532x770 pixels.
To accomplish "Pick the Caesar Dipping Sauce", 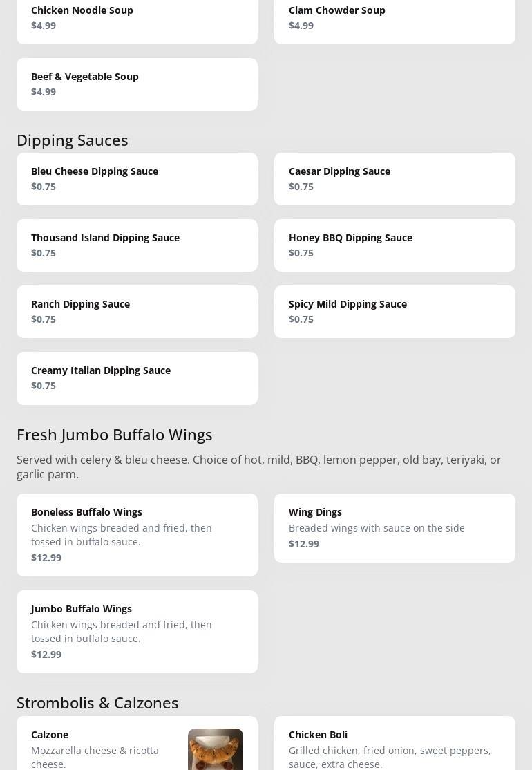I will [x=395, y=178].
